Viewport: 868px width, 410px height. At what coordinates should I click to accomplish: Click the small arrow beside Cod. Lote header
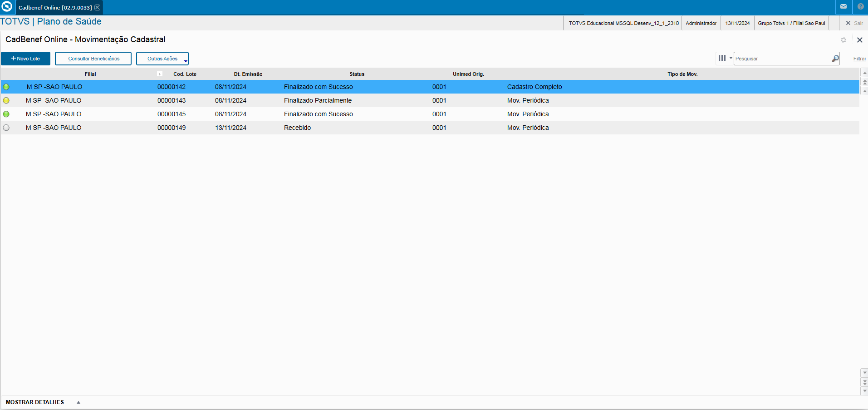(x=160, y=74)
